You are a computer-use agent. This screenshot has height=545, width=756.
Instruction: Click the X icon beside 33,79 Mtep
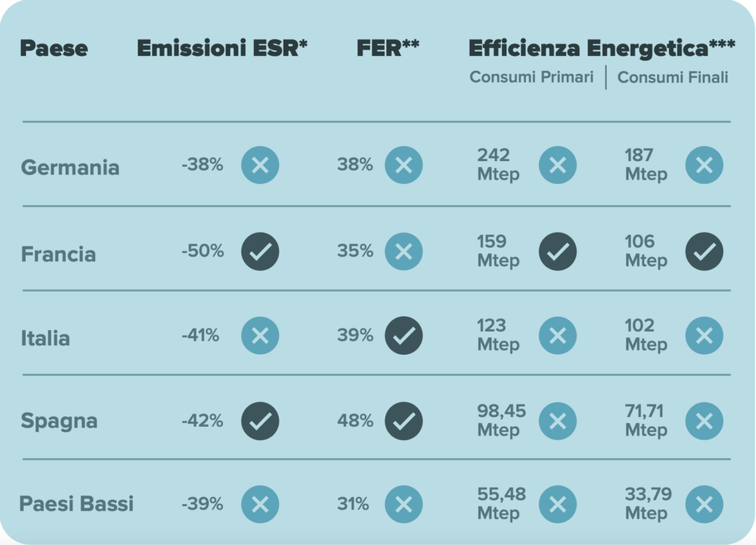704,504
